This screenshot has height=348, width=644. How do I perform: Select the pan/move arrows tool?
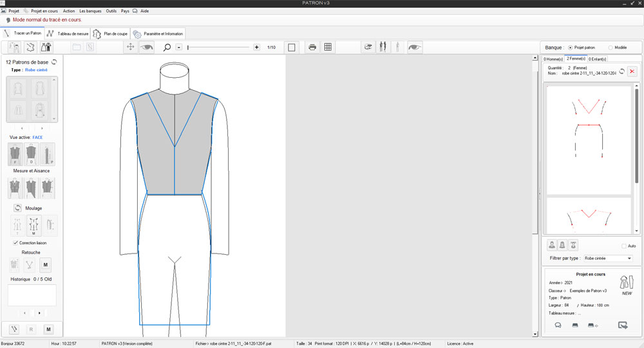tap(130, 47)
